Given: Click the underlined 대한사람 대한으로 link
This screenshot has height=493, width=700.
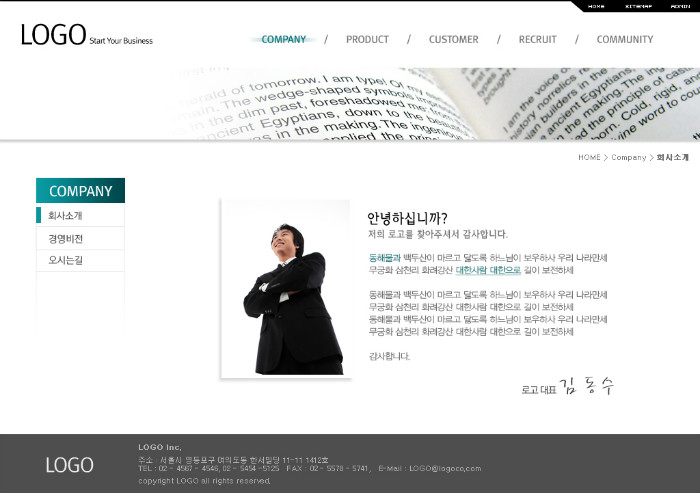Looking at the screenshot, I should point(488,270).
